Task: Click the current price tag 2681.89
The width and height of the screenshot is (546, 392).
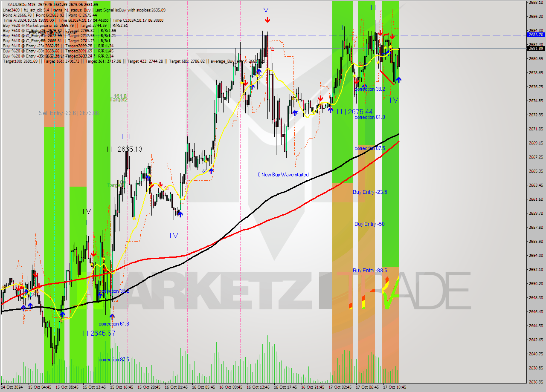Action: tap(536, 48)
